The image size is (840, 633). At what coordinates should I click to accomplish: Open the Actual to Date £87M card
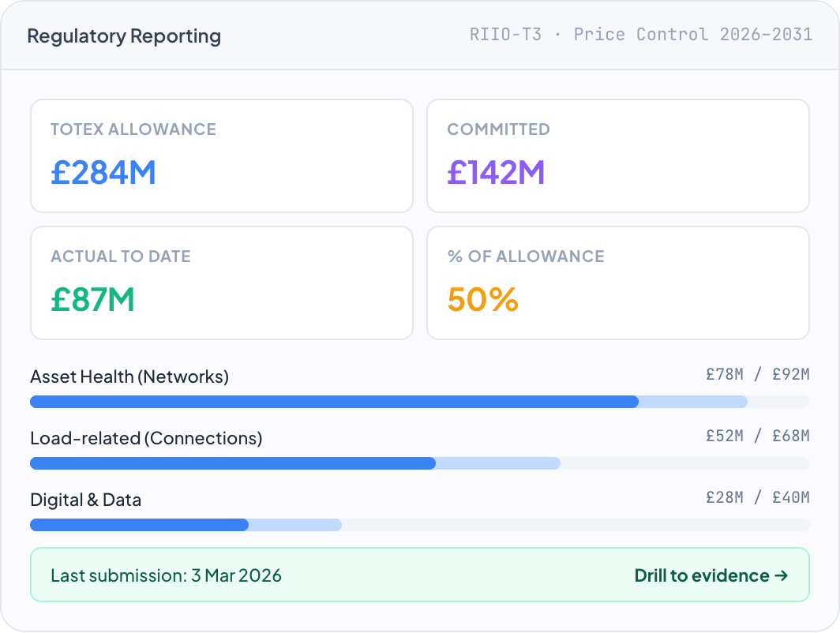pyautogui.click(x=222, y=283)
